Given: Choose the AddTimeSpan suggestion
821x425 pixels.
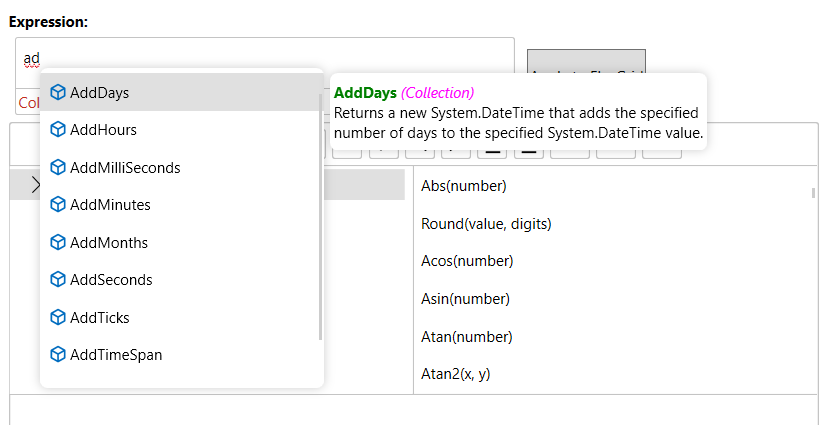Looking at the screenshot, I should point(116,355).
